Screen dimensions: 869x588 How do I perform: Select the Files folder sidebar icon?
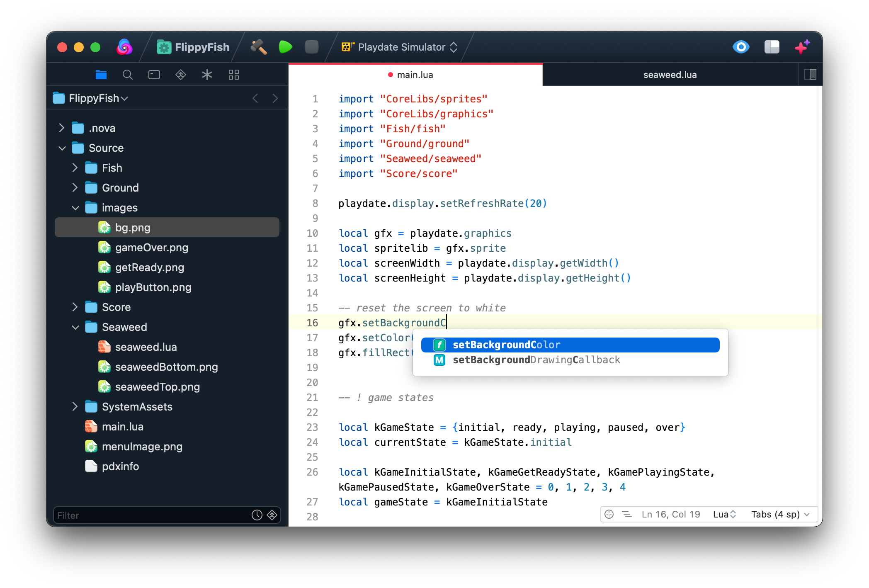point(101,75)
